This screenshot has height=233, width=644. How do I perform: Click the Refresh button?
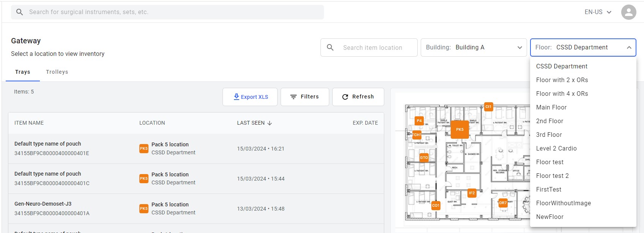coord(358,97)
